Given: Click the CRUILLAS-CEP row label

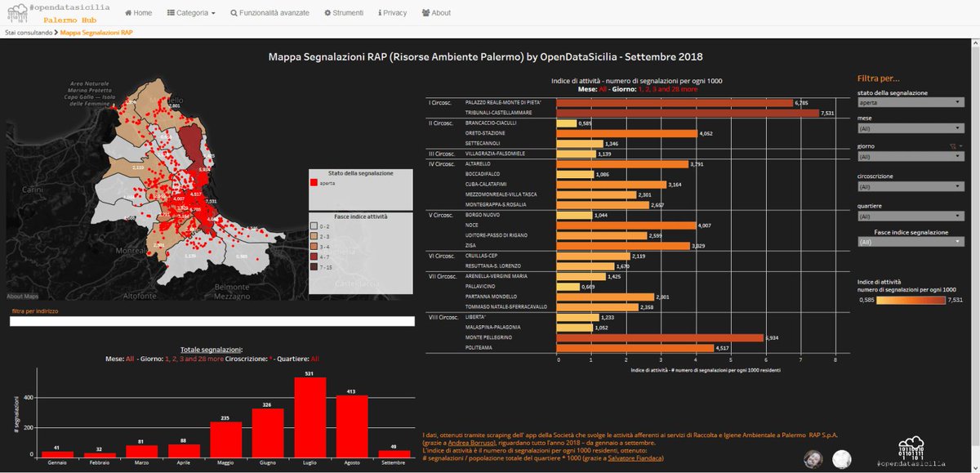Looking at the screenshot, I should pos(480,256).
